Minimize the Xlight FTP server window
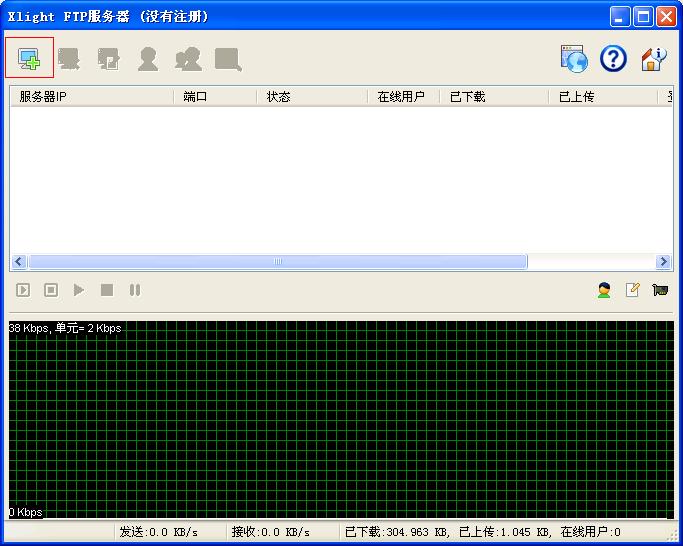 (x=619, y=17)
